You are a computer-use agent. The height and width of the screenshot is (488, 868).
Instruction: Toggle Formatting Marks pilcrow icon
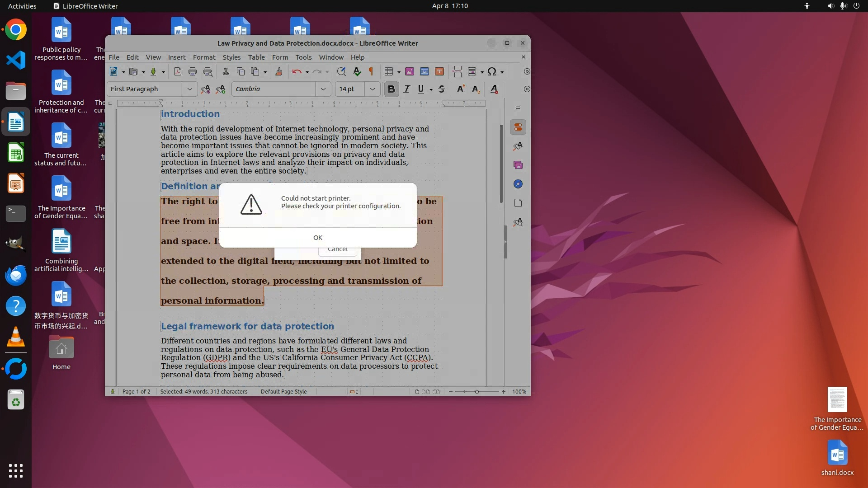coord(371,71)
